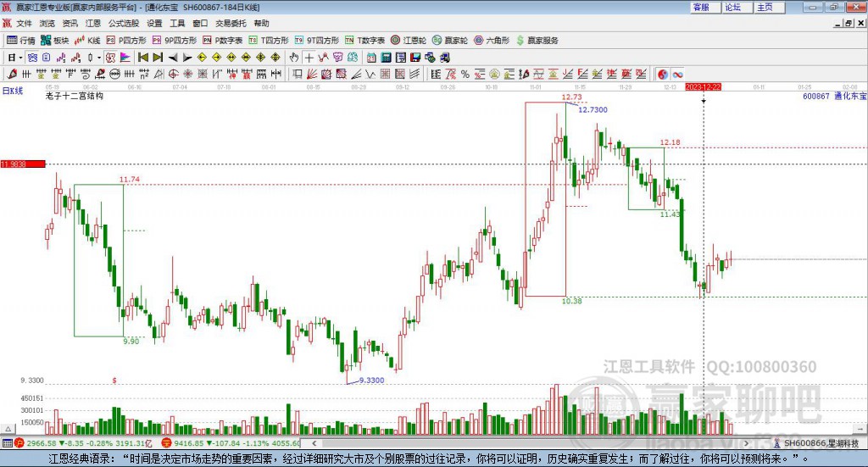
Task: Open the 行情 quotes view
Action: [21, 41]
